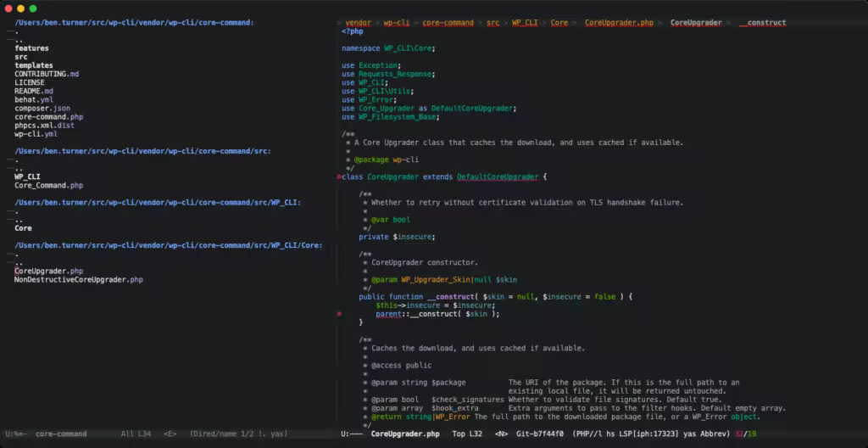Click CoreUpgrader.php buffer name in mode line
Viewport: 868px width, 448px height.
point(405,434)
